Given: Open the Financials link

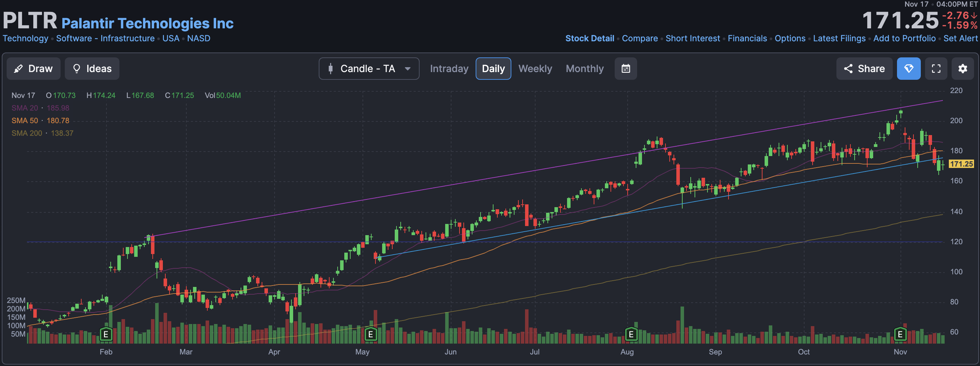Looking at the screenshot, I should click(747, 38).
